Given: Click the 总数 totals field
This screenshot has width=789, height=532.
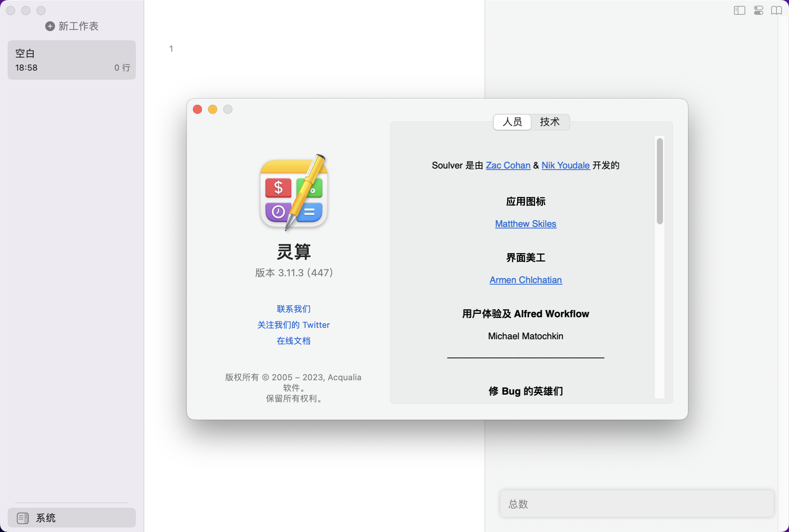Looking at the screenshot, I should (x=637, y=504).
